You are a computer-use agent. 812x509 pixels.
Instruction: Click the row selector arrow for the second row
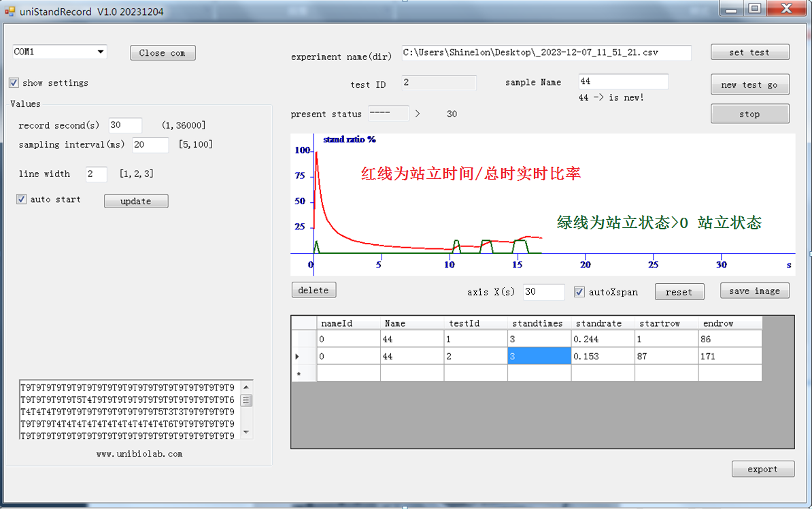point(304,356)
